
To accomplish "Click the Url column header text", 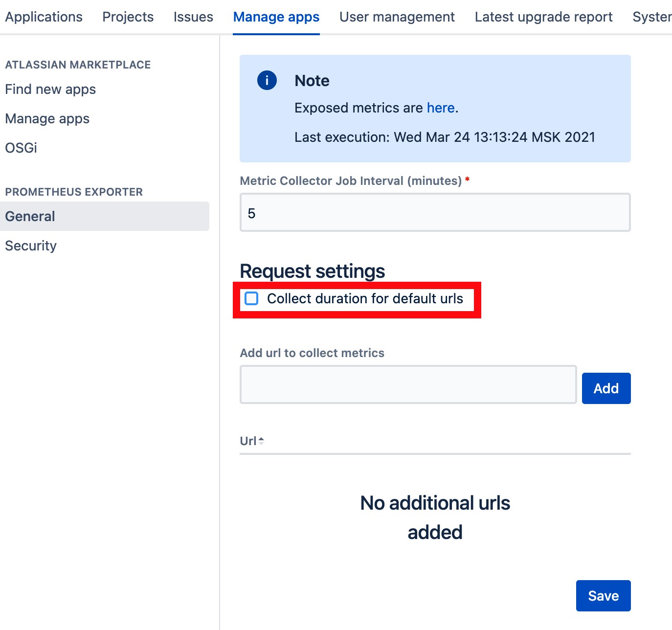I will [x=248, y=441].
